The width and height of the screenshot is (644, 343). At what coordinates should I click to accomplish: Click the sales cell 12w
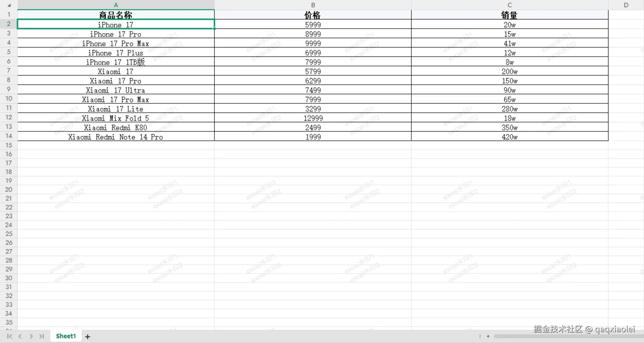pos(509,52)
